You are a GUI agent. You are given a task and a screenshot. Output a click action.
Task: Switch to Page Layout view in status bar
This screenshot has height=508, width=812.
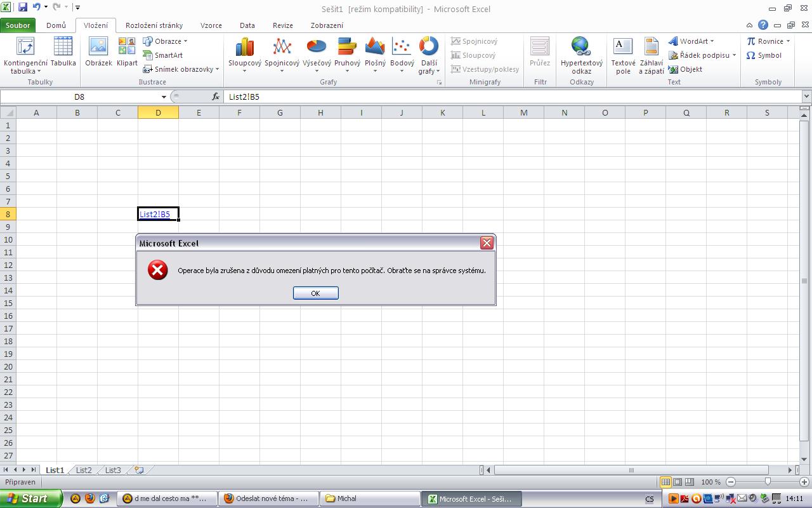pyautogui.click(x=678, y=482)
